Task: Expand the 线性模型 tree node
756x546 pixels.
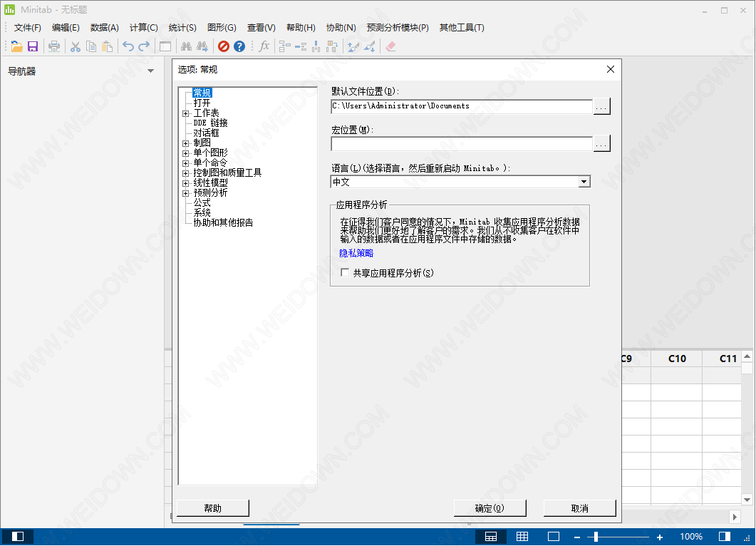Action: coord(186,183)
